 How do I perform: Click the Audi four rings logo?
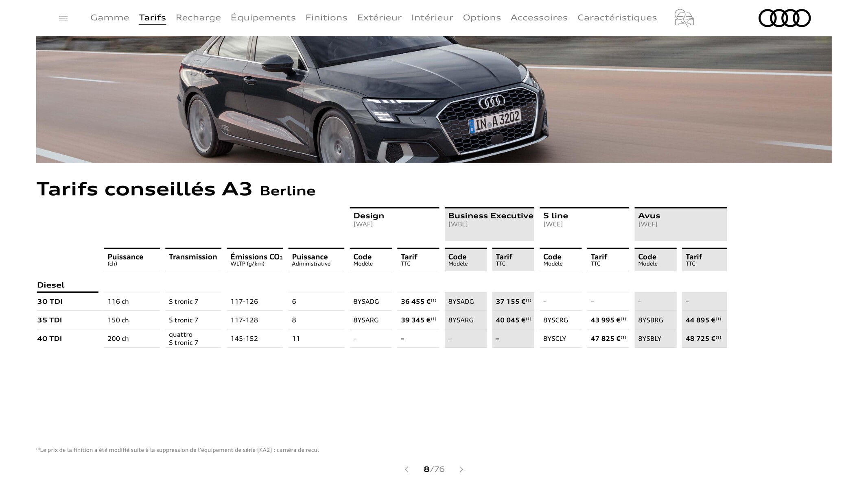[785, 18]
